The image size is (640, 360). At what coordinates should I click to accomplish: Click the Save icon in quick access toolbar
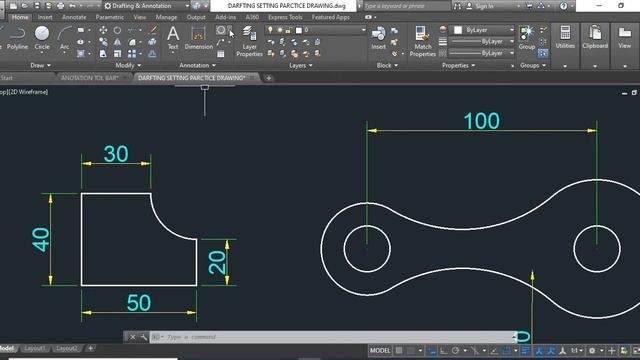click(37, 6)
